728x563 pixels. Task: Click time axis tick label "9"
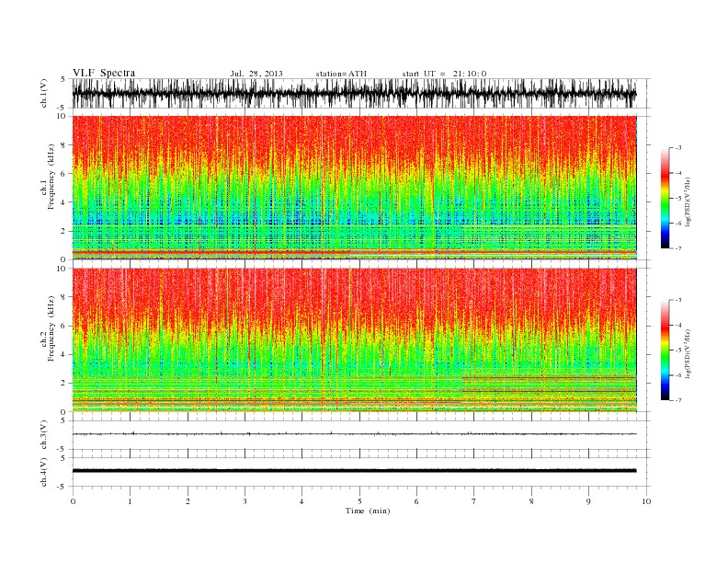click(x=588, y=501)
